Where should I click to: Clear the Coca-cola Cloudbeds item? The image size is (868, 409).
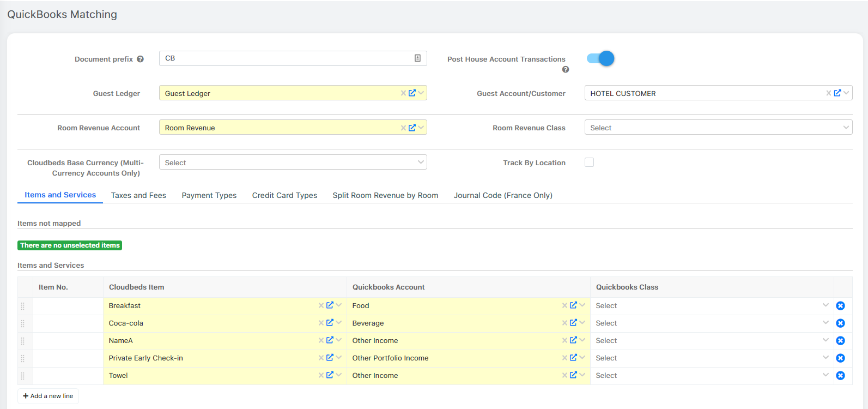pyautogui.click(x=321, y=323)
